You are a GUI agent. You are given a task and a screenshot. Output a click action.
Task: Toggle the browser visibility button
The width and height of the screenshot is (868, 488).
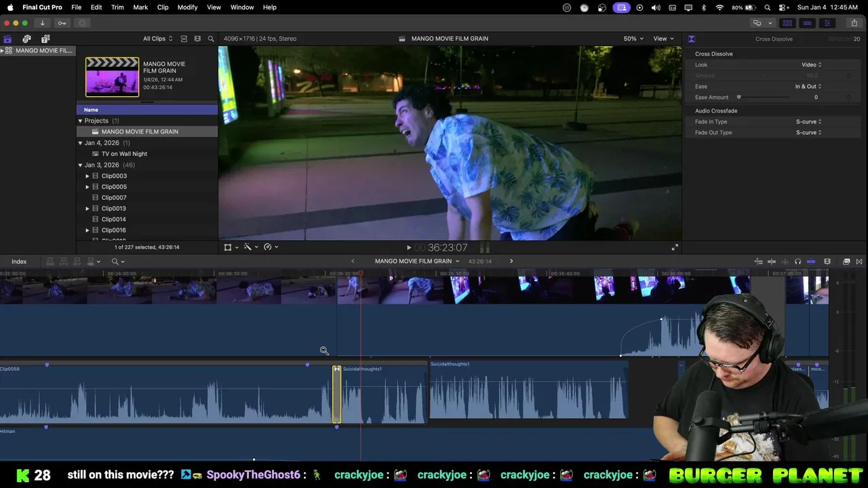click(787, 23)
